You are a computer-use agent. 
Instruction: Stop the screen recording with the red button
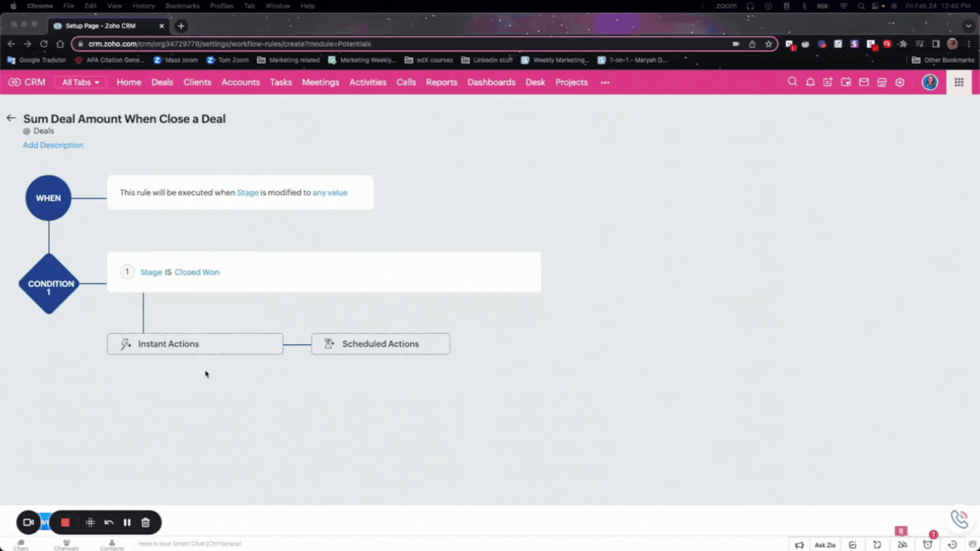(65, 522)
